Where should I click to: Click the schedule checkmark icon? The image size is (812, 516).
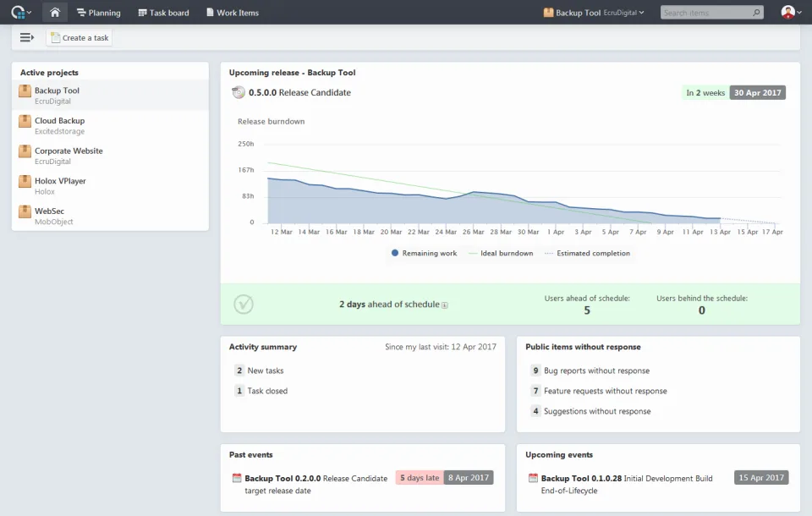click(x=244, y=305)
